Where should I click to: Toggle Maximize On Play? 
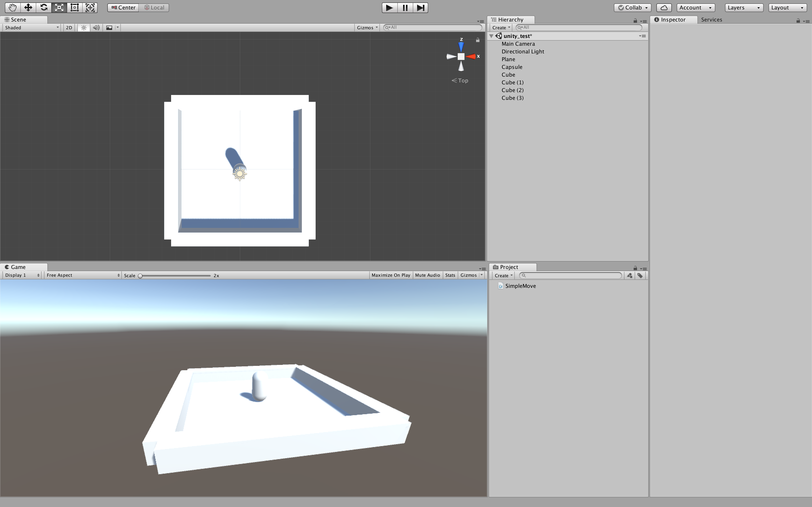pyautogui.click(x=391, y=275)
